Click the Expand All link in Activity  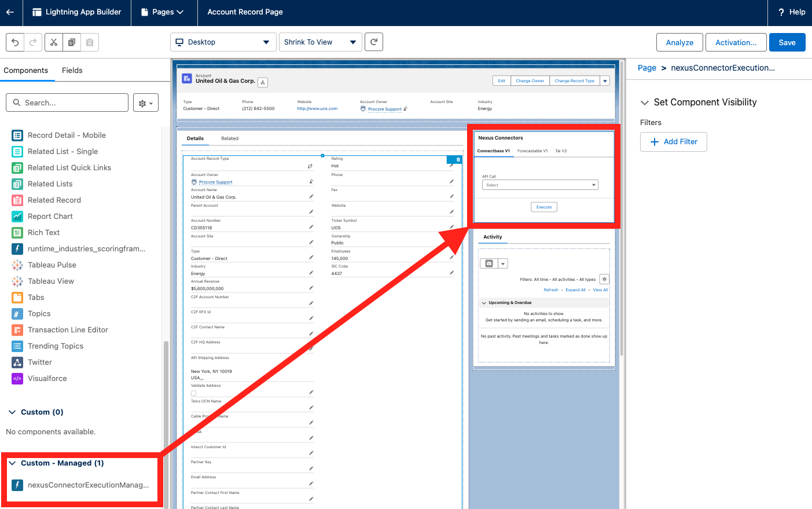575,290
